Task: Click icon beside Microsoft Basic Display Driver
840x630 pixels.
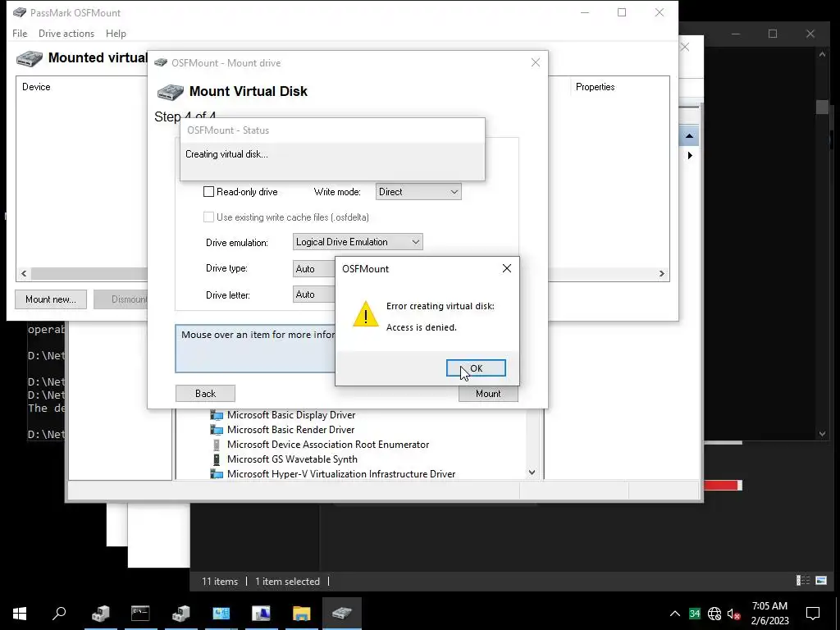Action: [x=217, y=414]
